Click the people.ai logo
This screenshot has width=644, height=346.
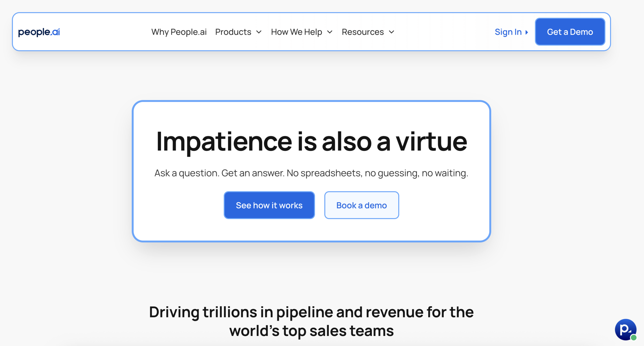click(x=39, y=32)
